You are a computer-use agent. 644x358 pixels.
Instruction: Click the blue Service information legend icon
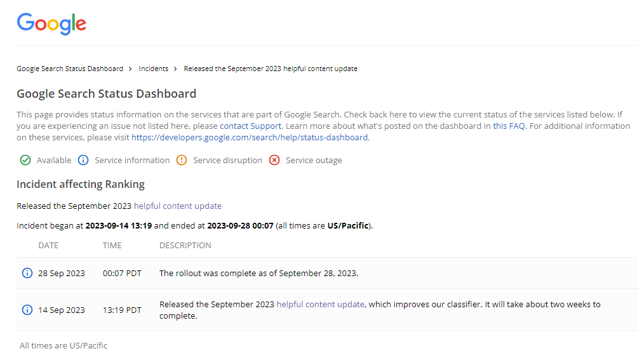click(83, 160)
